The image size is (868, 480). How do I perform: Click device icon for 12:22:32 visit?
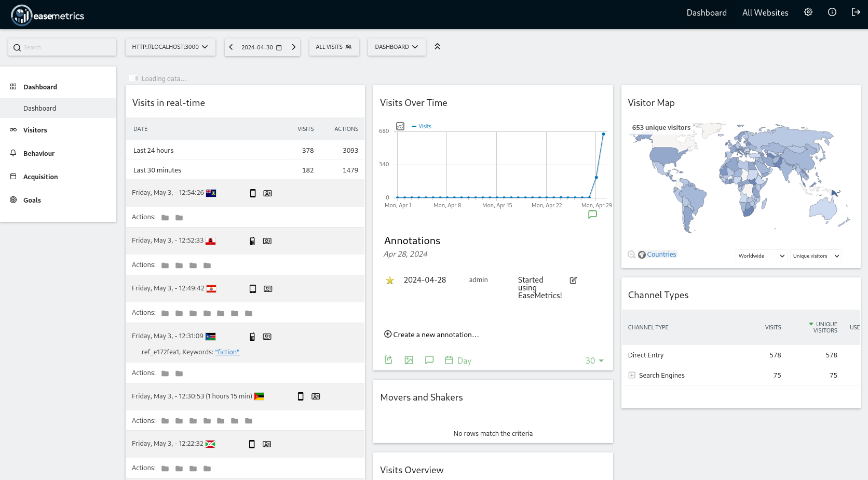[252, 444]
